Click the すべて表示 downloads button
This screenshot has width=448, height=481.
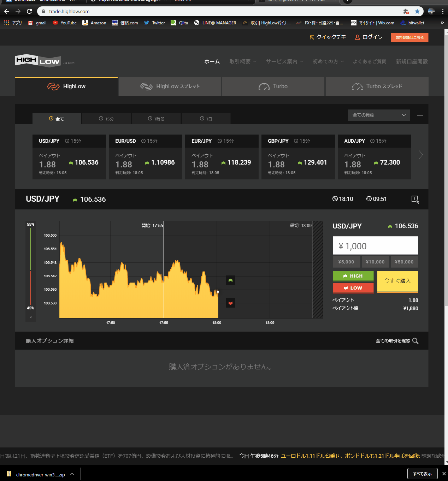point(423,474)
